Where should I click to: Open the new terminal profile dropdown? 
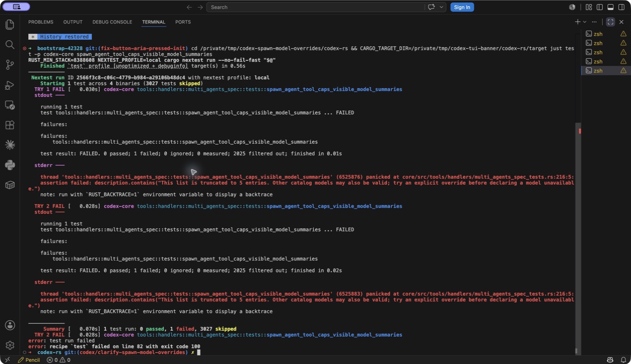(585, 22)
